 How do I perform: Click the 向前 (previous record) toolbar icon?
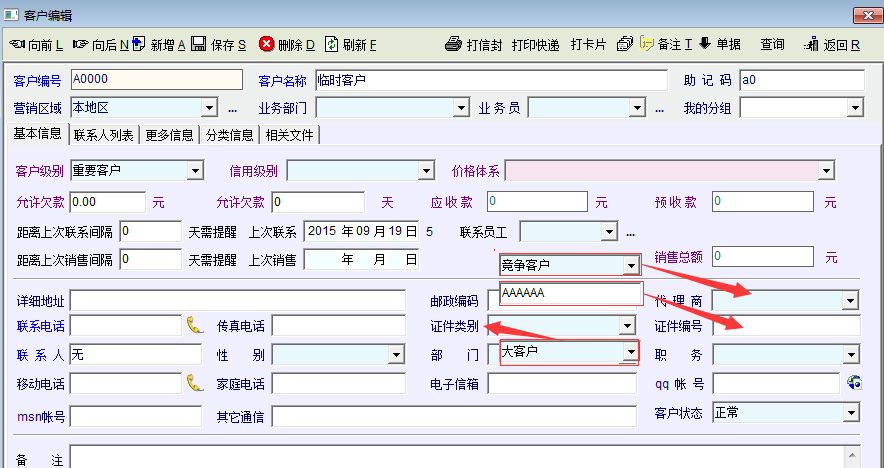tap(17, 45)
